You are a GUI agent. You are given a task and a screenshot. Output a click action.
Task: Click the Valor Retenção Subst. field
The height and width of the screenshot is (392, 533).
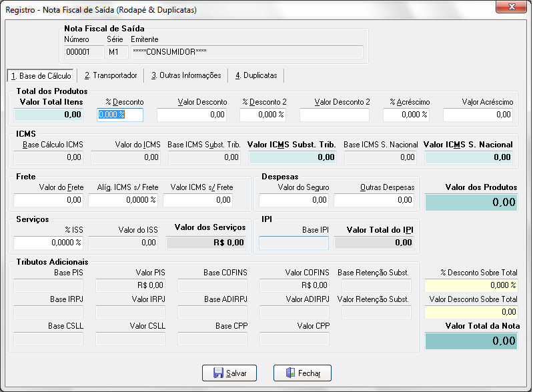click(377, 312)
